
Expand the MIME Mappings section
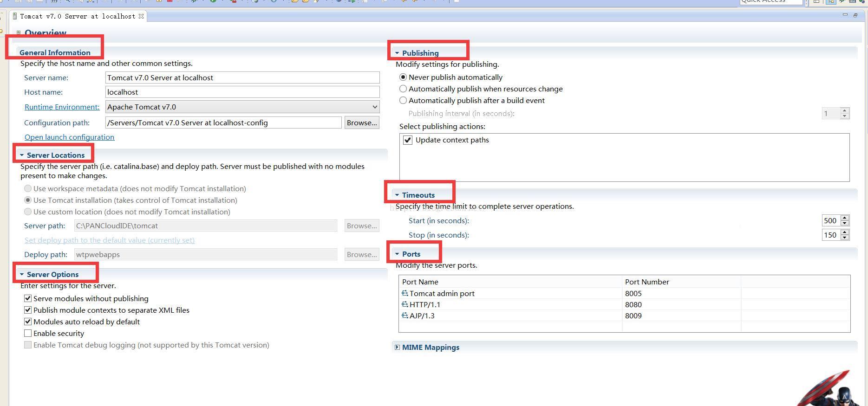click(397, 347)
